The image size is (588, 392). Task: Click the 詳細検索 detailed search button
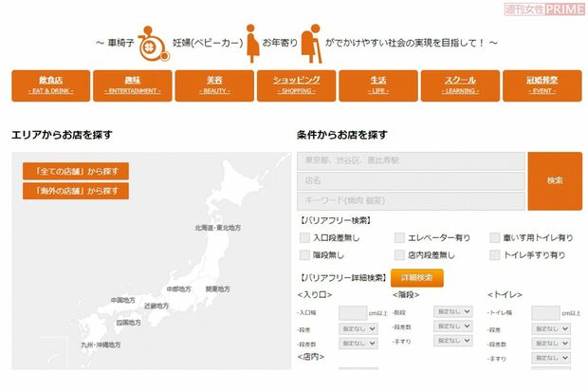417,278
